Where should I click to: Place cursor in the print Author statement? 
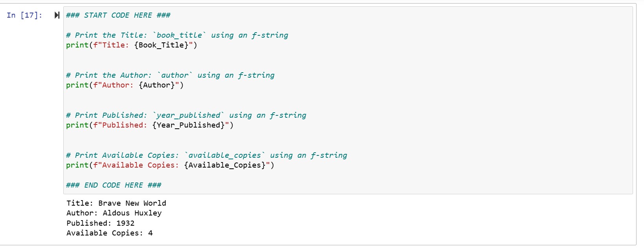click(x=125, y=85)
